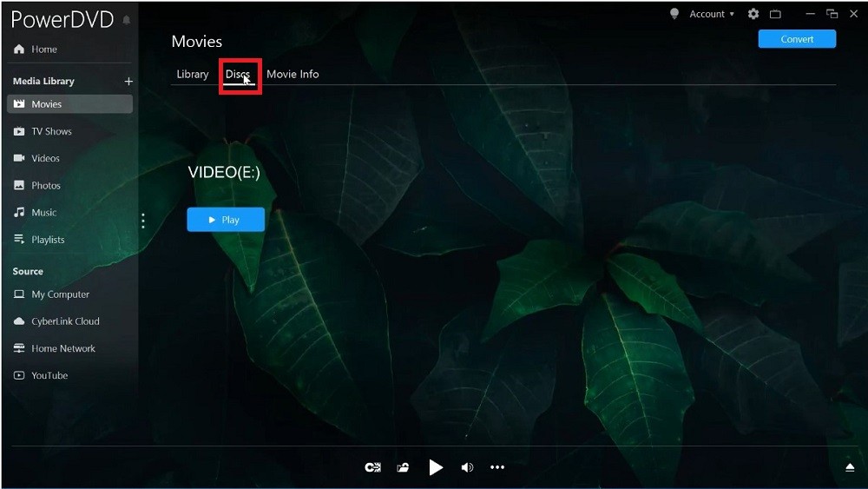This screenshot has height=489, width=868.
Task: Minimize the PowerDVD window
Action: 811,14
